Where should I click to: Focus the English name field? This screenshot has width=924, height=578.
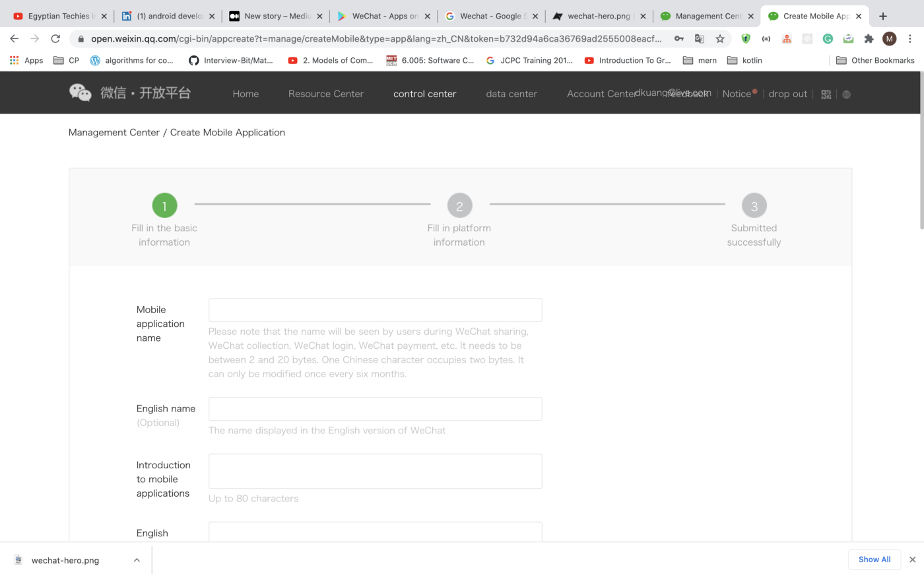point(375,409)
